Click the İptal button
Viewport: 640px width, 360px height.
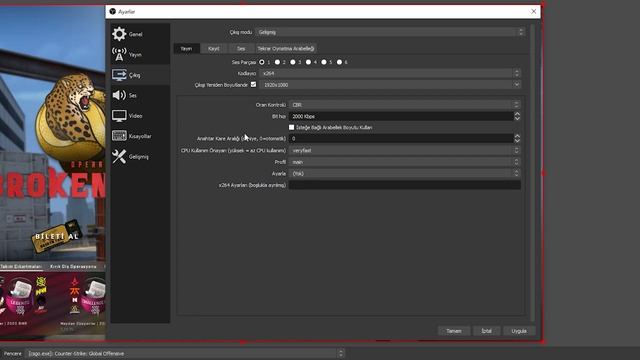pos(486,331)
